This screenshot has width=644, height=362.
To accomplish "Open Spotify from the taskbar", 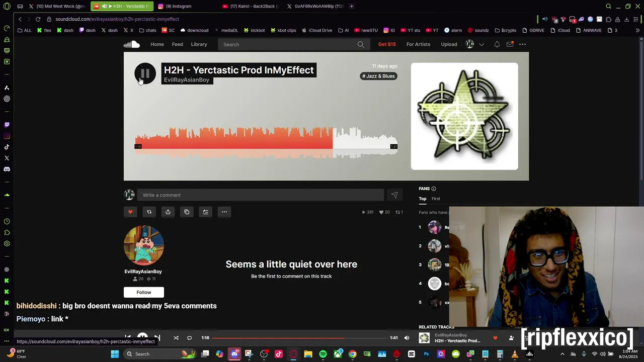I will (x=323, y=354).
